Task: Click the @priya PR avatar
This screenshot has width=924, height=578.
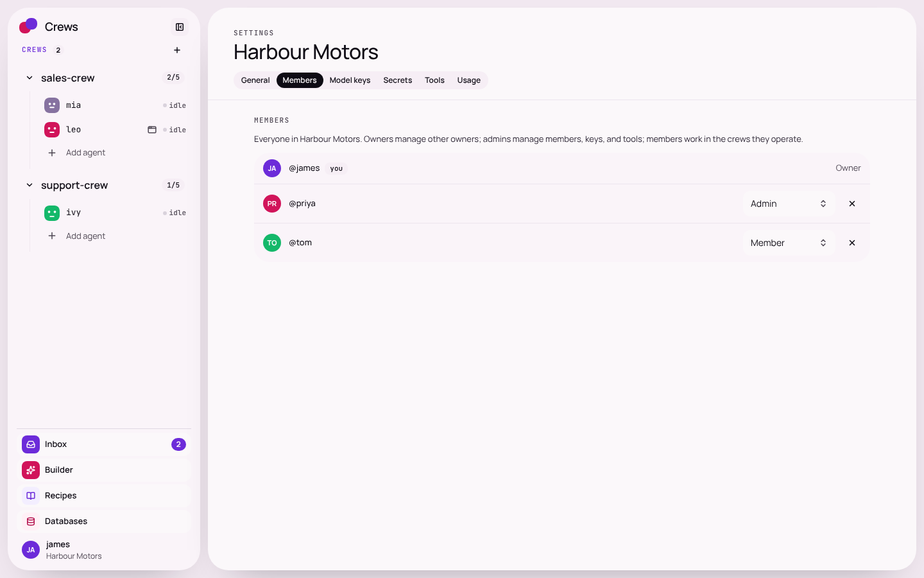Action: tap(272, 204)
